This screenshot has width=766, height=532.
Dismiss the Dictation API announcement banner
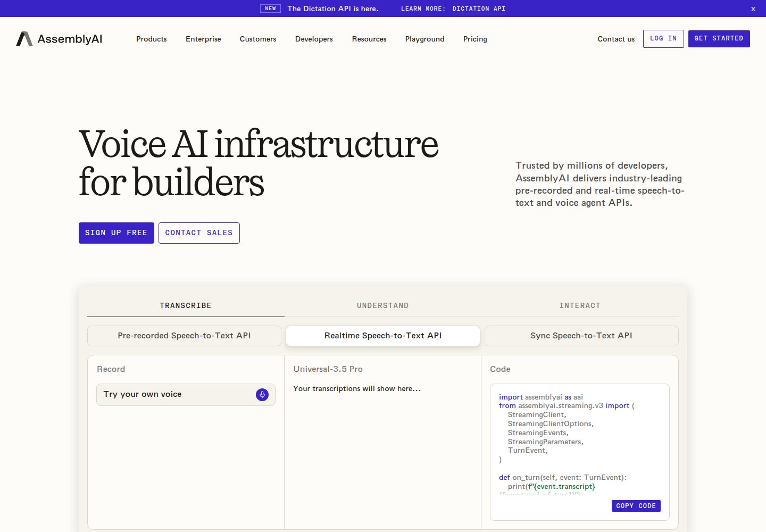(x=753, y=9)
